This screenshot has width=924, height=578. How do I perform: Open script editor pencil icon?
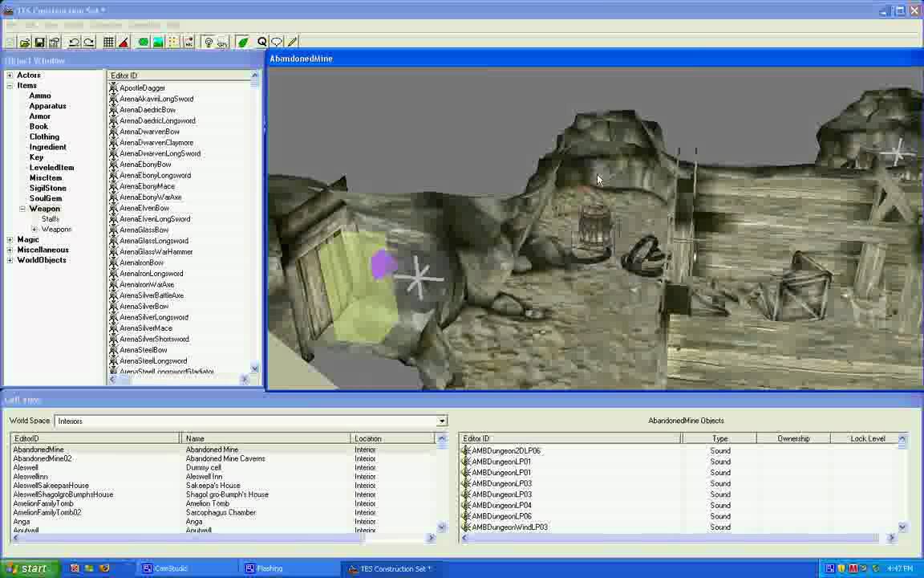coord(292,42)
